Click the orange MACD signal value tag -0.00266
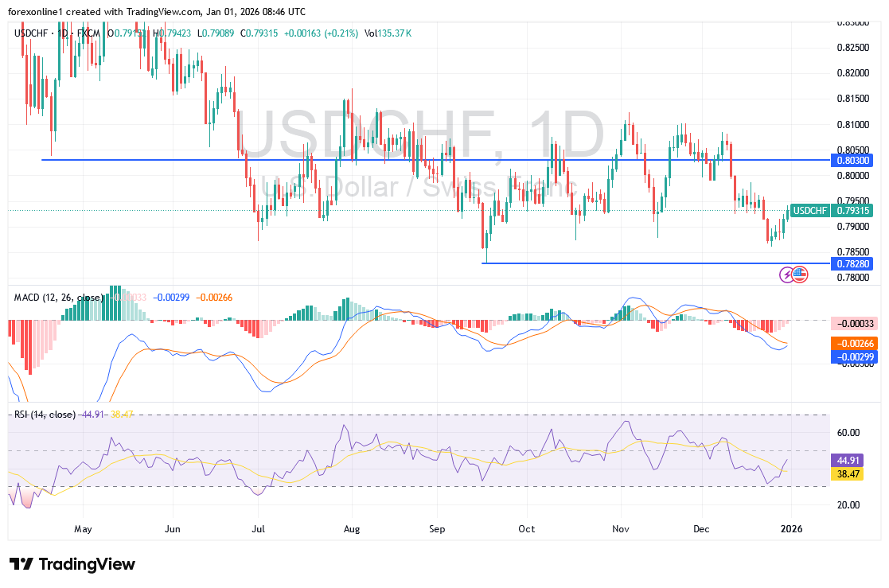889x588 pixels. (852, 344)
